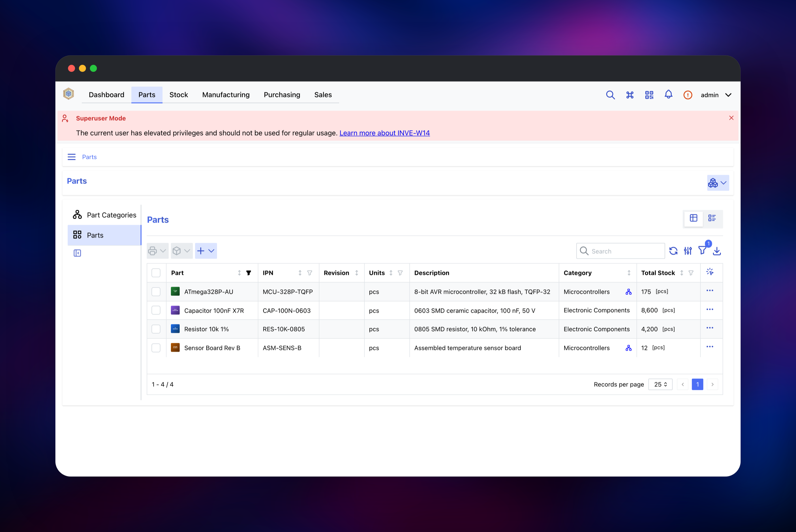Change records per page value 25
796x532 pixels.
point(660,385)
